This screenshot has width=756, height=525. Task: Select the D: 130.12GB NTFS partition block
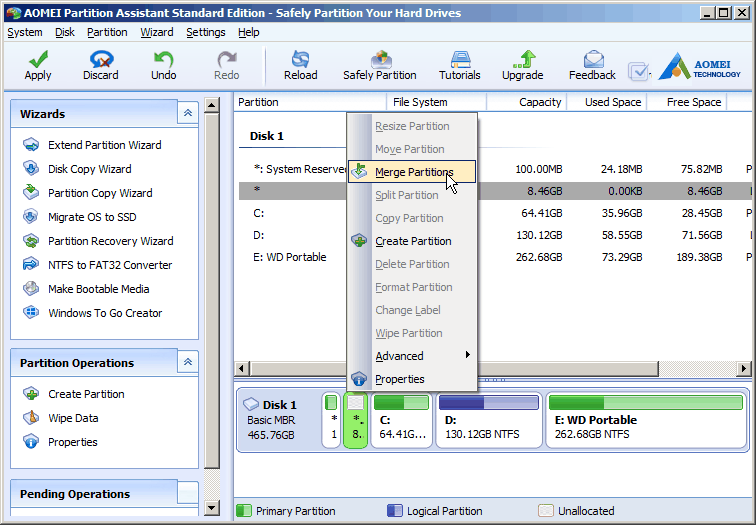click(489, 420)
